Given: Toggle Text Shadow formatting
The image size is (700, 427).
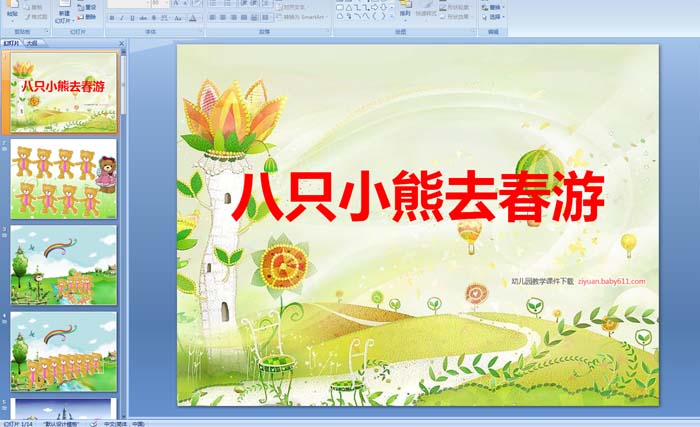Looking at the screenshot, I should [154, 18].
